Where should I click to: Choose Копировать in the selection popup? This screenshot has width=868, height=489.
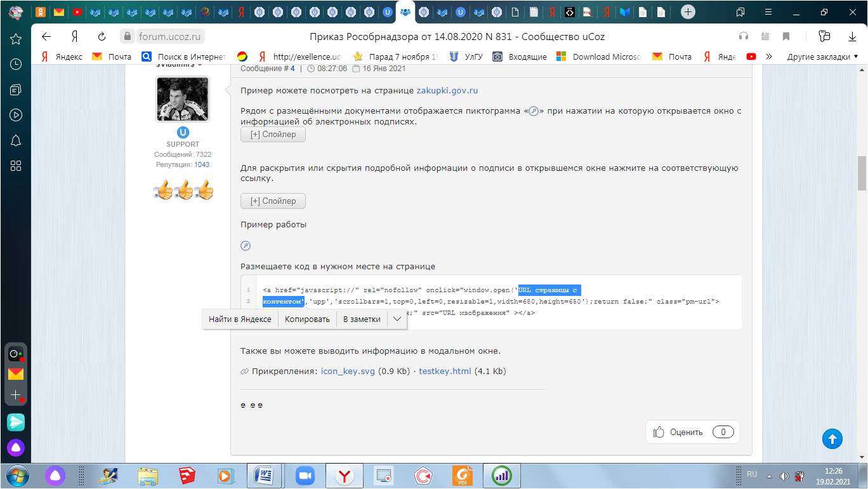point(307,319)
